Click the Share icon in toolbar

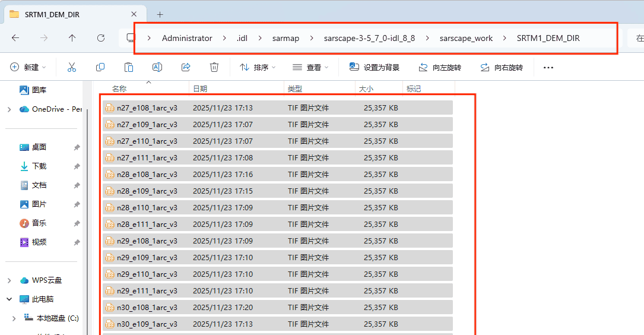[186, 67]
